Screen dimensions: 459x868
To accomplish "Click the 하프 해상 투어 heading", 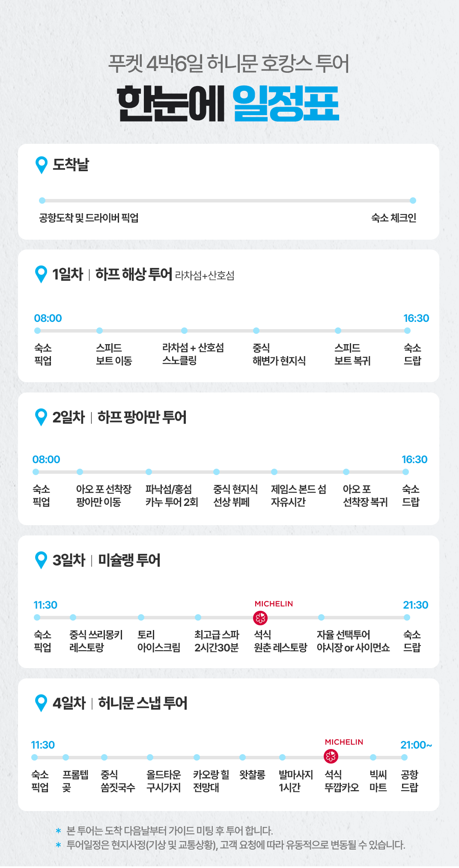I will tap(134, 274).
